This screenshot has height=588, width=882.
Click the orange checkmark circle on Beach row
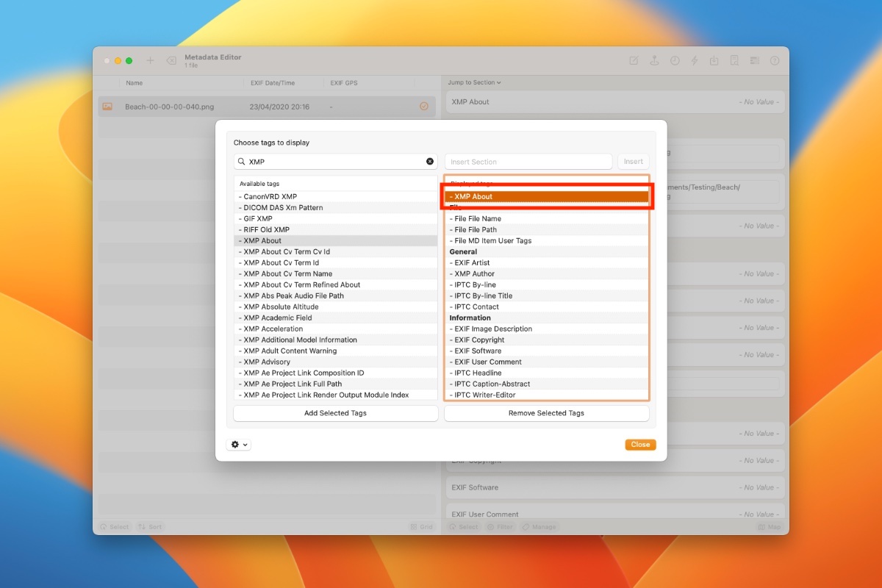(424, 107)
